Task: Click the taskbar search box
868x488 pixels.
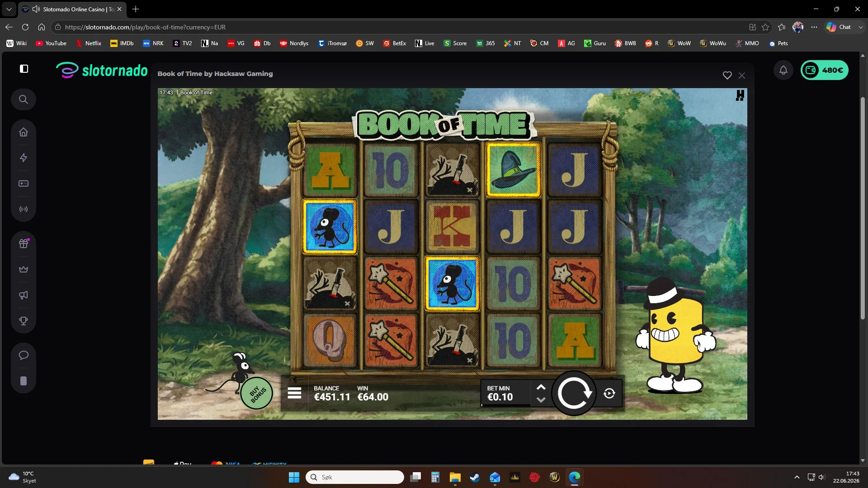Action: [355, 477]
